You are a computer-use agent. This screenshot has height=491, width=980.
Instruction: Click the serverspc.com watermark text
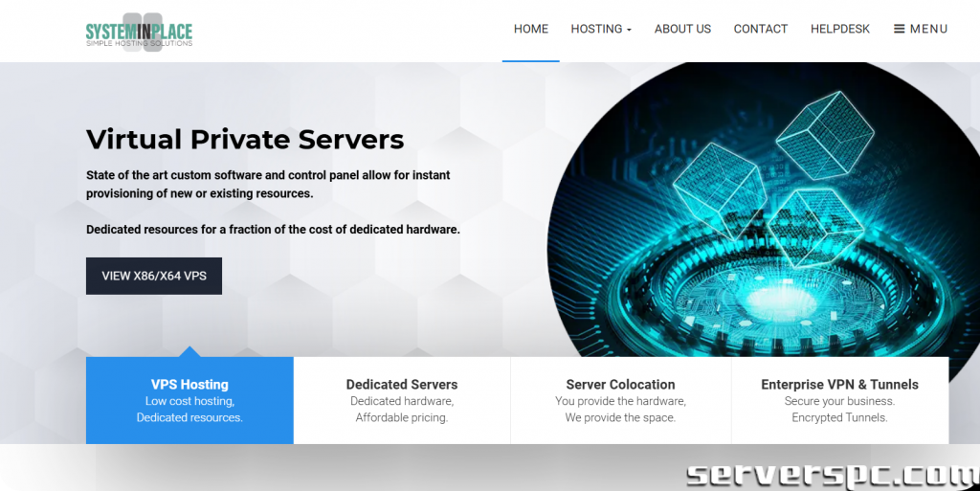coord(831,473)
